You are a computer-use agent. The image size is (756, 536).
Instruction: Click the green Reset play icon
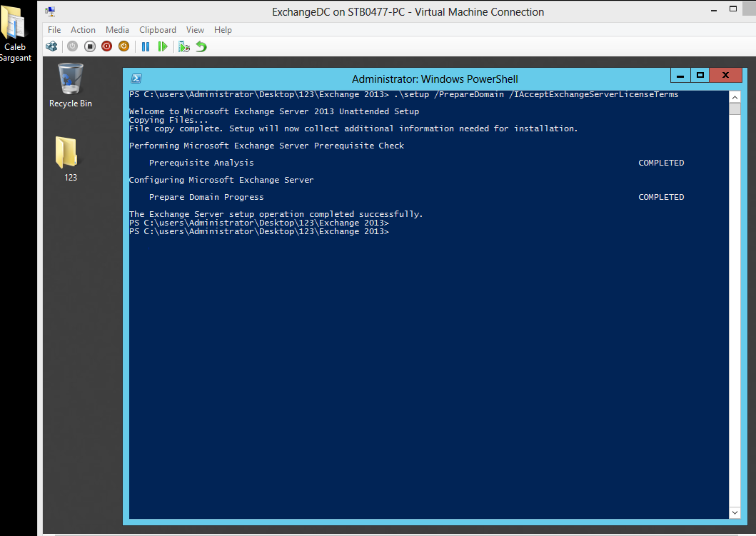(163, 46)
